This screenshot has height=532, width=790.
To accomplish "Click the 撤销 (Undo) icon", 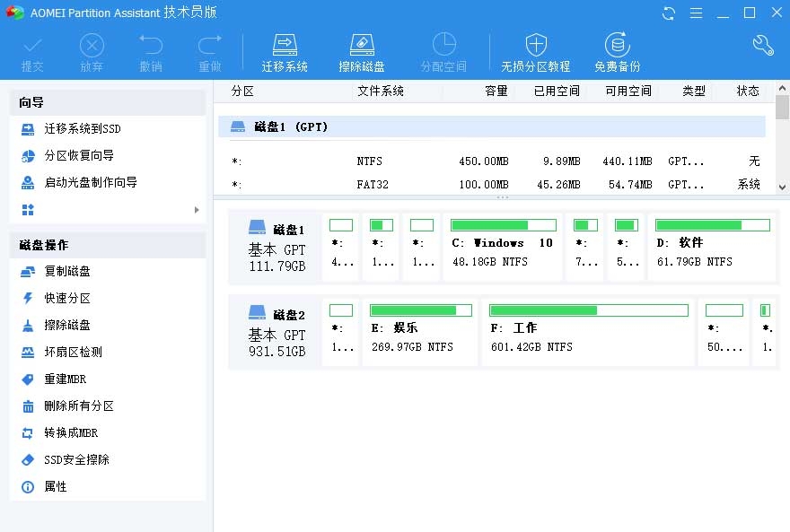I will [150, 49].
